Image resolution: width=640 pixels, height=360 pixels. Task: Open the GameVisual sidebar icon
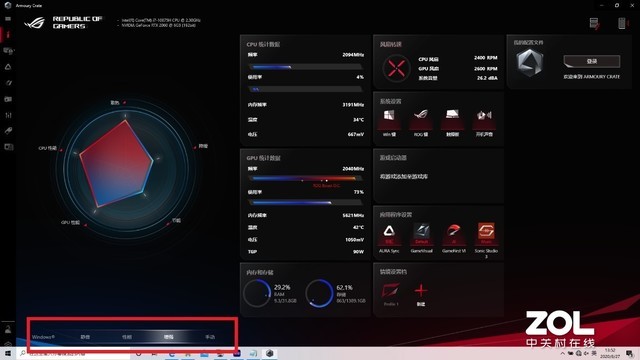tap(8, 83)
